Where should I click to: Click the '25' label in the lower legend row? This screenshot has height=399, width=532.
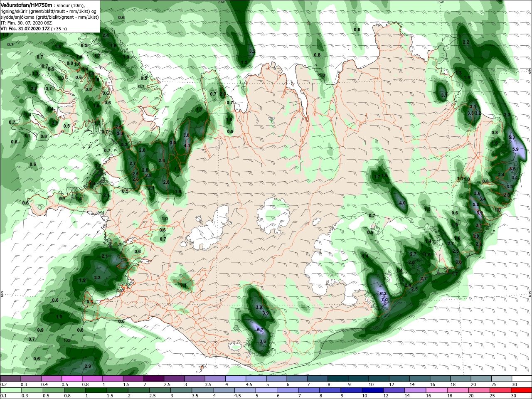492,396
